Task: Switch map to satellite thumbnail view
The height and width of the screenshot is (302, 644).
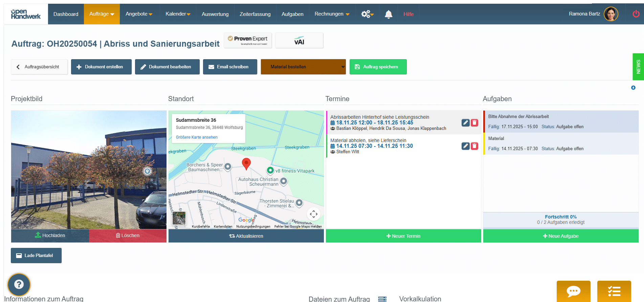Action: 179,218
